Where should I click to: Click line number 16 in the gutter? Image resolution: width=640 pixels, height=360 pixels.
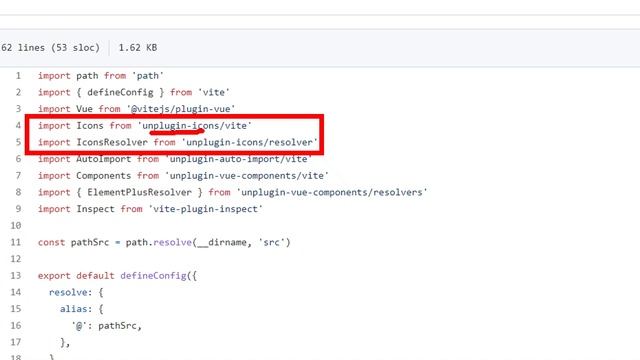[16, 326]
